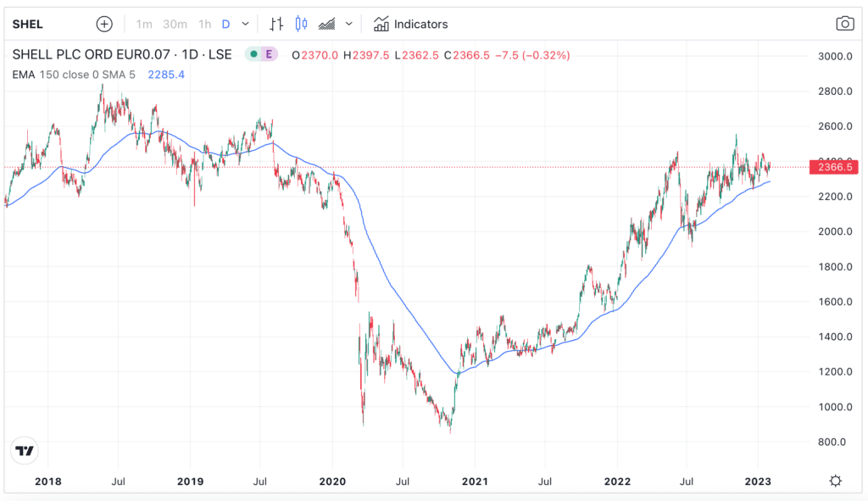Viewport: 868px width, 501px height.
Task: Select the 30m interval tab
Action: (174, 24)
